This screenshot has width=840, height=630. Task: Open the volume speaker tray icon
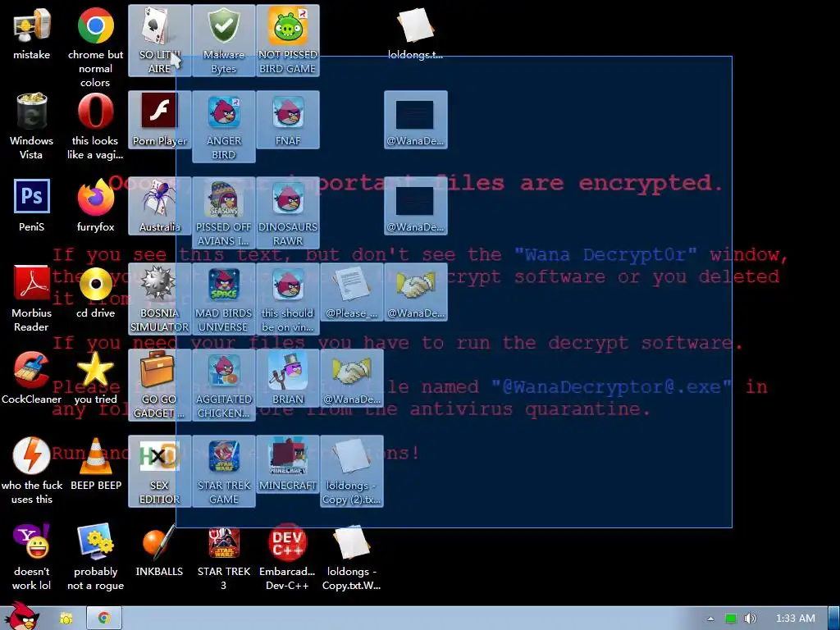751,619
